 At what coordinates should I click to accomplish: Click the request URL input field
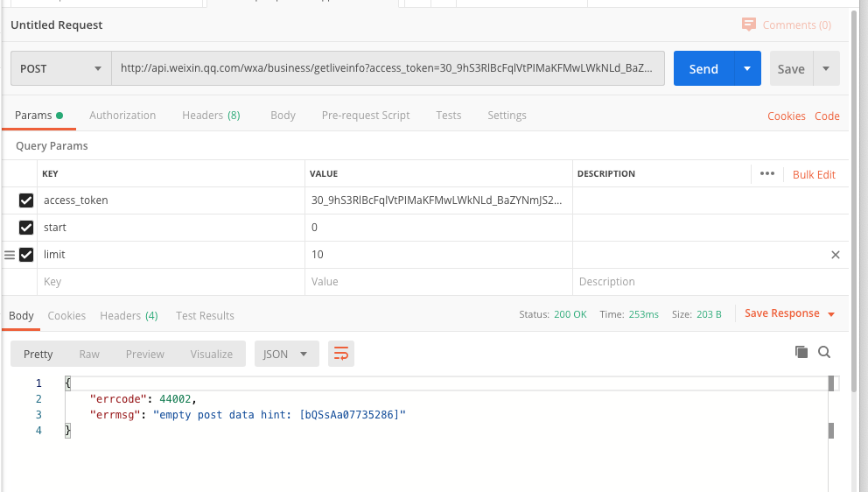[x=388, y=68]
